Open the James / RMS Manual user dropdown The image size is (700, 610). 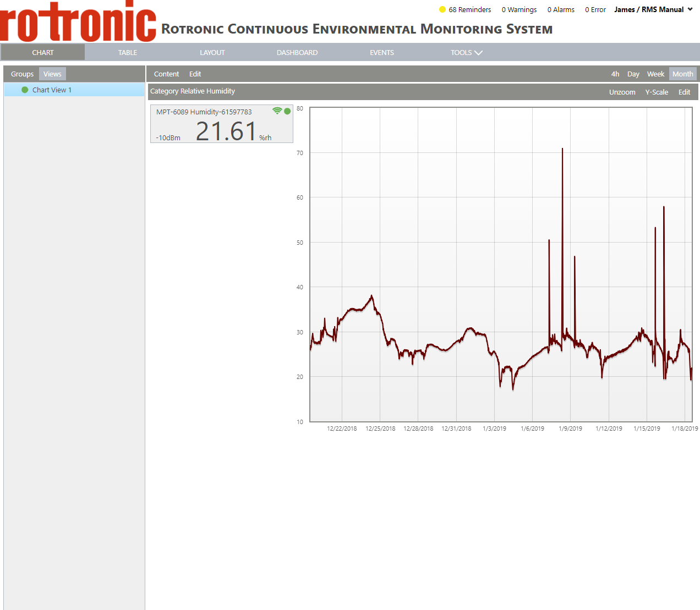[x=653, y=9]
